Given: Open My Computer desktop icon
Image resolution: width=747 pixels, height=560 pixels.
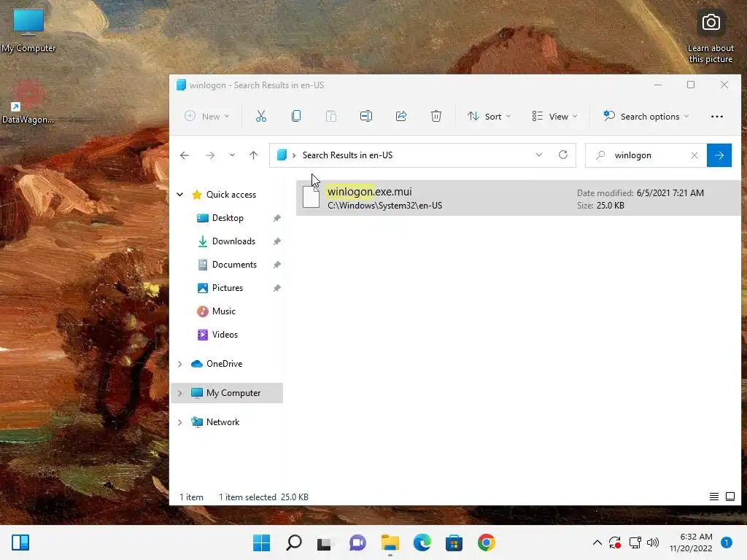Looking at the screenshot, I should (x=28, y=31).
